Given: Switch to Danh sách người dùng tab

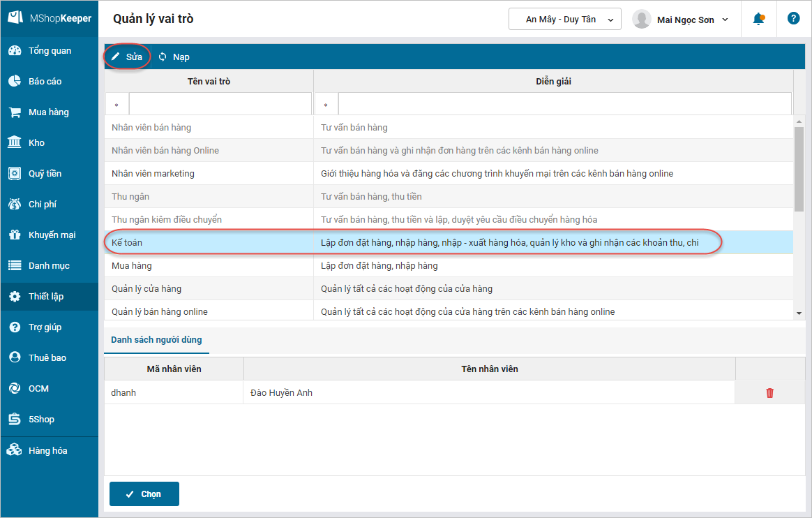Looking at the screenshot, I should [x=156, y=340].
